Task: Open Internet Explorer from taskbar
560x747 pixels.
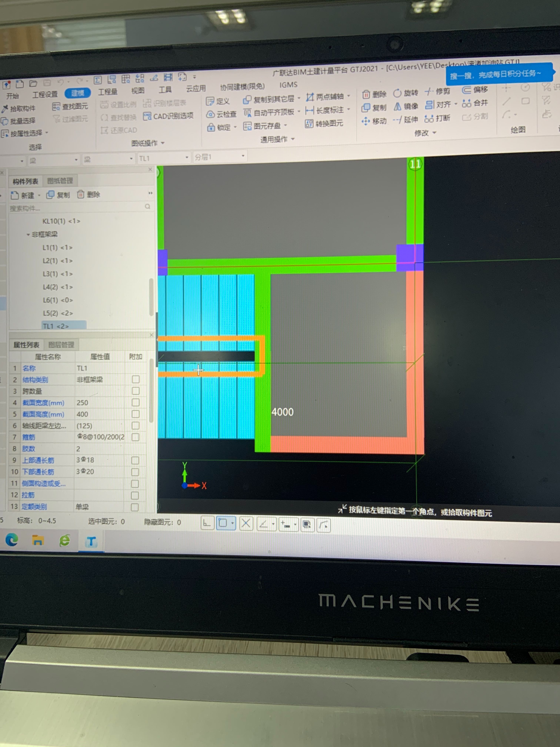Action: [x=64, y=541]
